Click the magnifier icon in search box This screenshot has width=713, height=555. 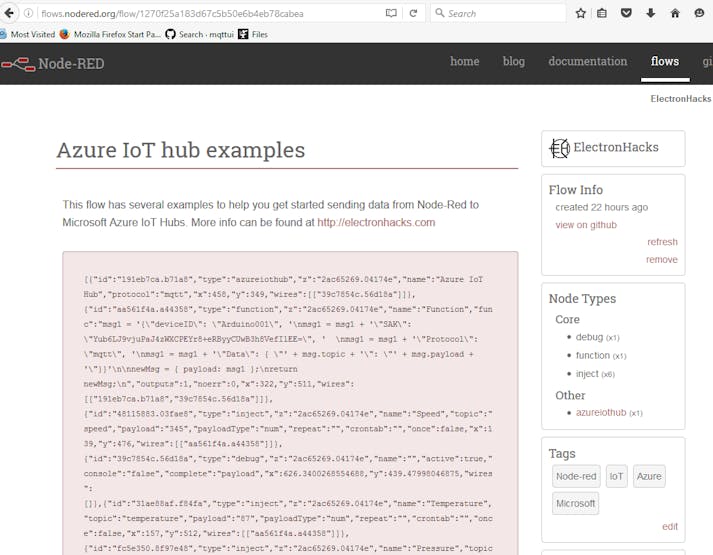tap(439, 13)
